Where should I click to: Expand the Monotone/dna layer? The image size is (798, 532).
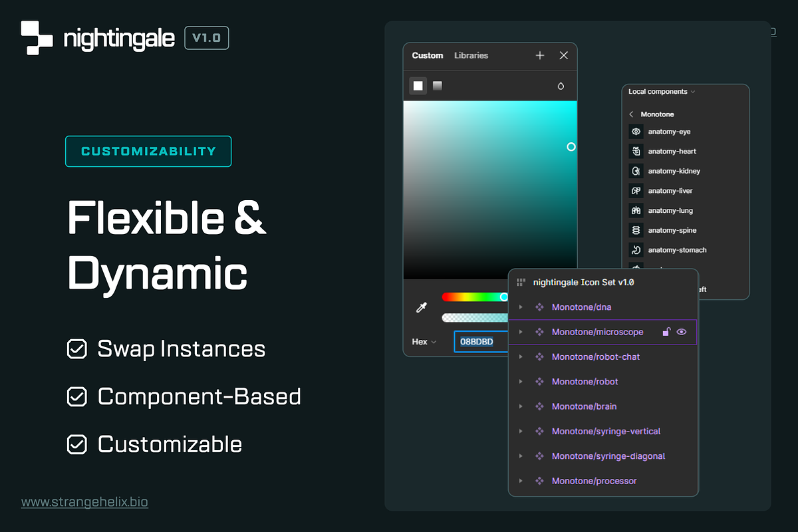pyautogui.click(x=521, y=307)
